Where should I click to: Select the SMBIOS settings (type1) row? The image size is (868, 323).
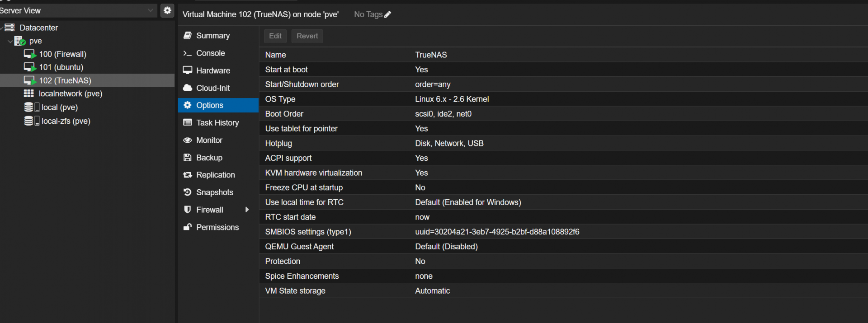point(564,232)
